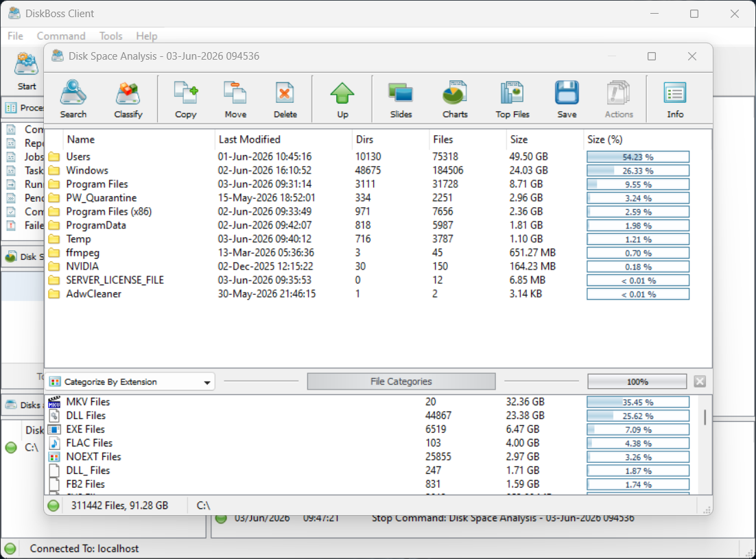Screen dimensions: 756x559
Task: Click the NVIDIA folder icon
Action: (54, 267)
